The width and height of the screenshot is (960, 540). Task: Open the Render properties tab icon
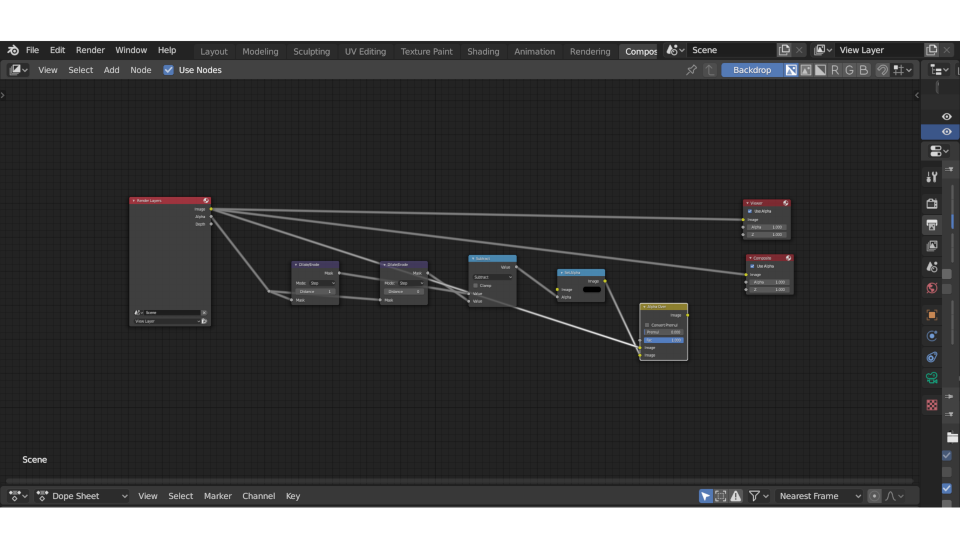932,204
